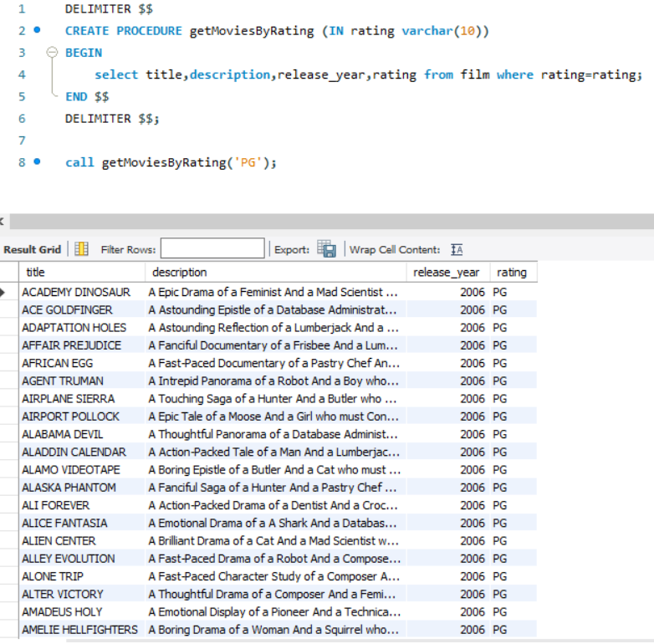Click the 'A Boring Drama of a Woman' cell
The height and width of the screenshot is (644, 654).
click(276, 630)
